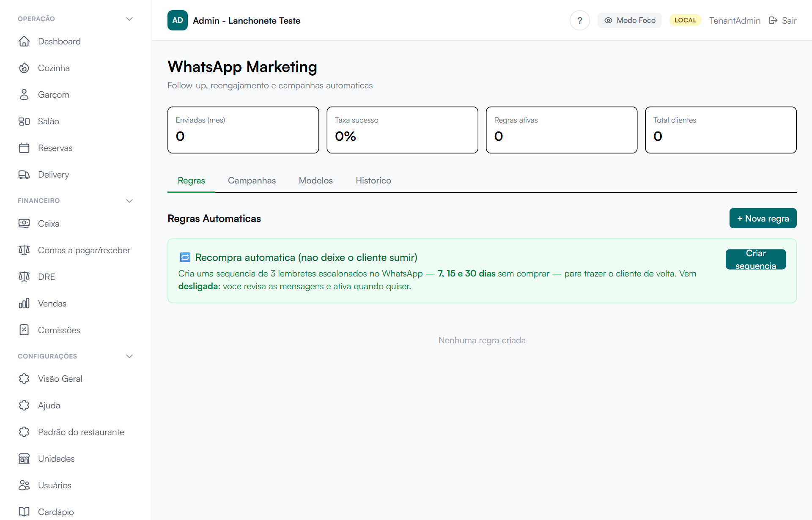The image size is (812, 520).
Task: Click the Reservas calendar icon
Action: 24,148
